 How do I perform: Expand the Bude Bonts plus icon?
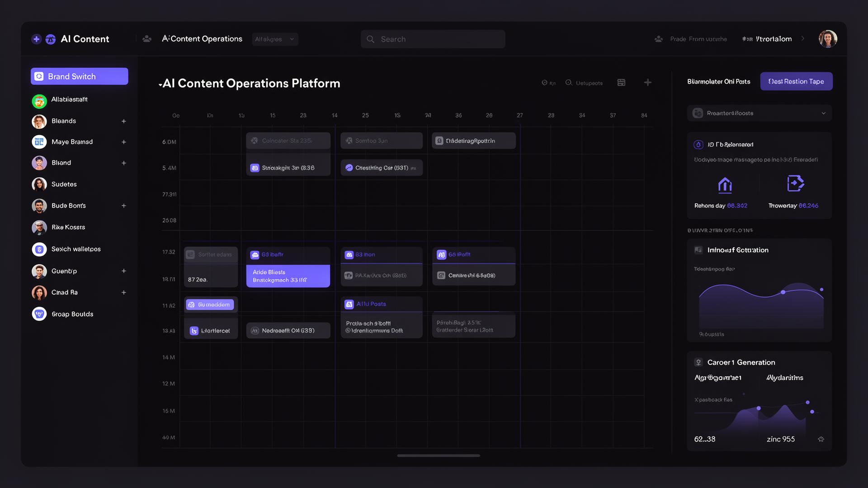pos(123,206)
